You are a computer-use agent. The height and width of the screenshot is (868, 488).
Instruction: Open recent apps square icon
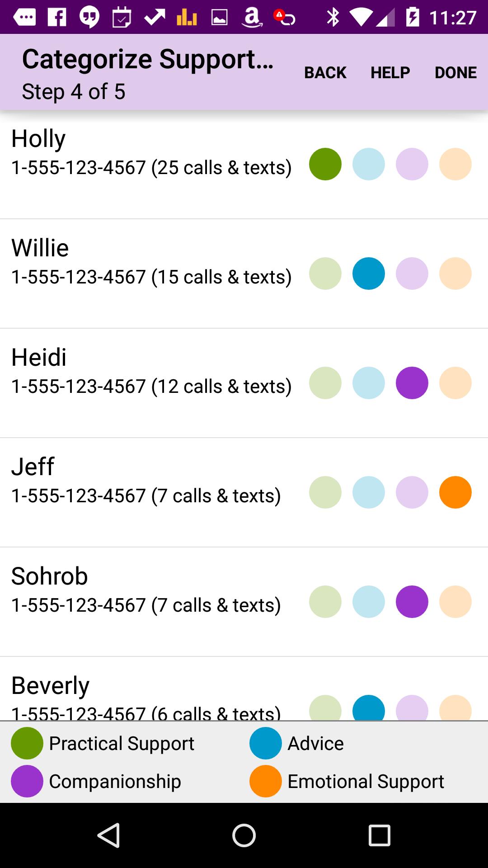pyautogui.click(x=379, y=835)
